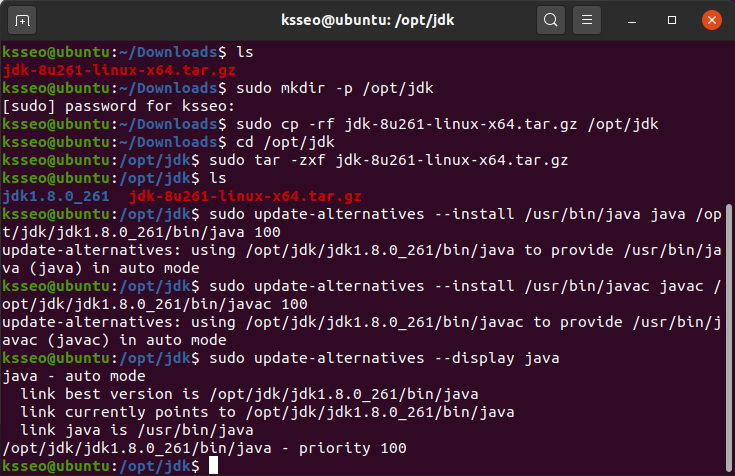
Task: Open the terminal search
Action: [x=550, y=20]
